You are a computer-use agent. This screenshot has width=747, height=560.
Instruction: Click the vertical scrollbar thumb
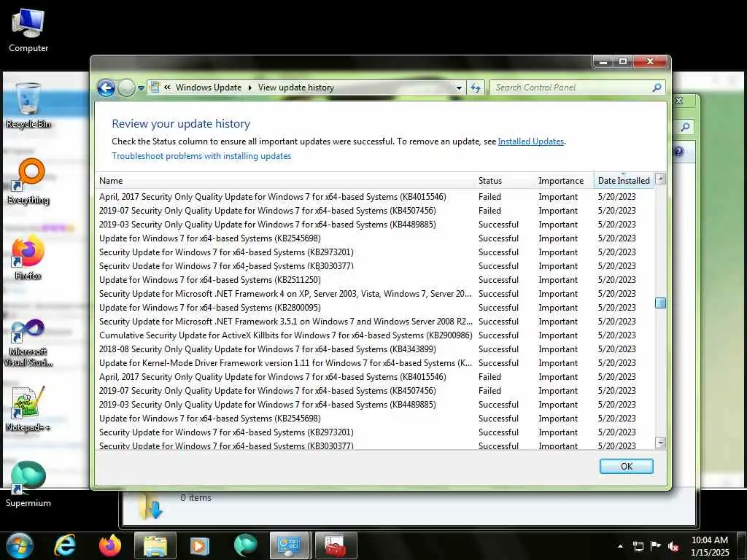660,303
